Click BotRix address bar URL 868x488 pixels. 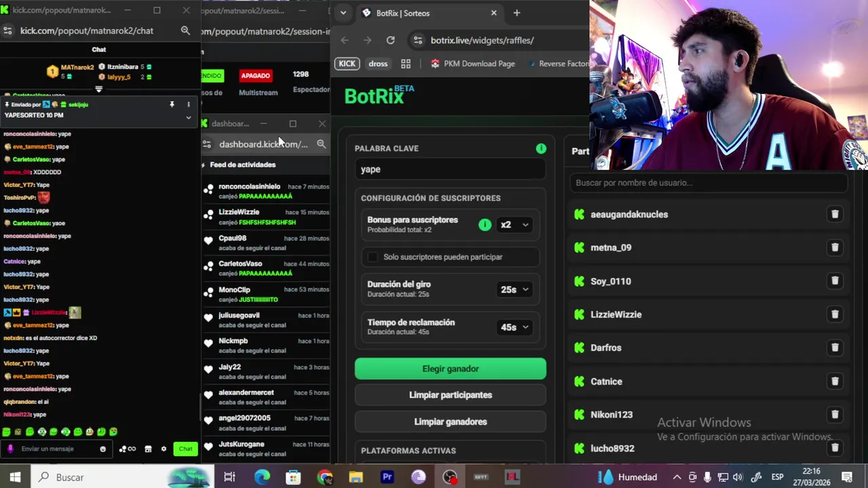482,40
